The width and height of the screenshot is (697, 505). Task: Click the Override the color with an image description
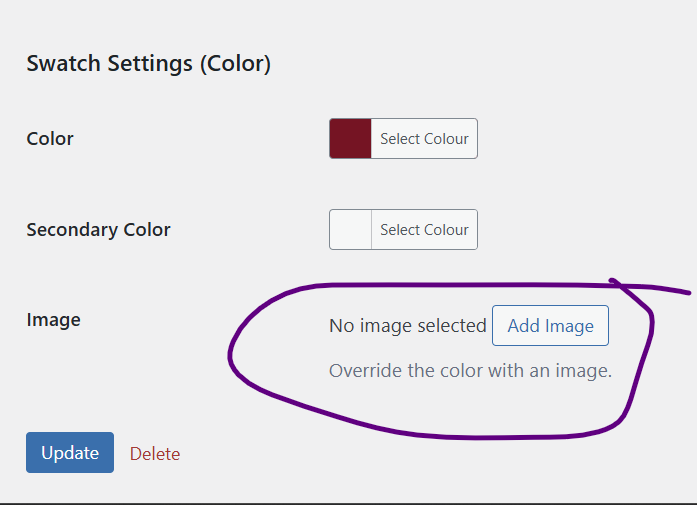tap(470, 371)
